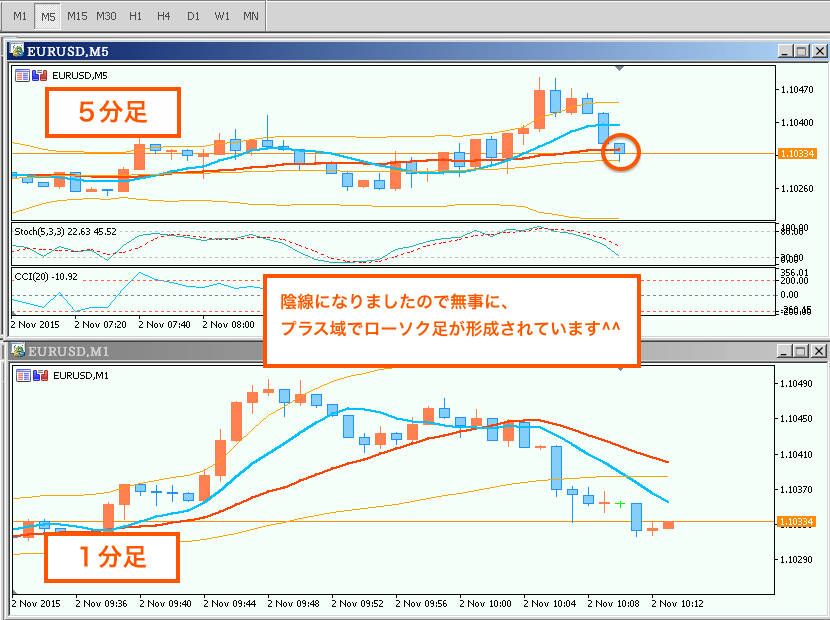
Task: Click the flag icon beside the EURUSD,M1 chart label
Action: click(39, 374)
